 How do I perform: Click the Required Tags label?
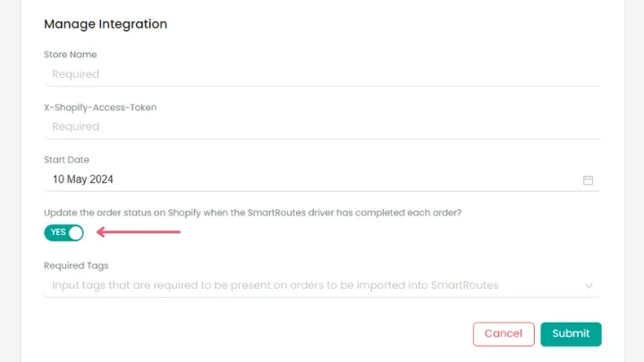click(x=76, y=265)
